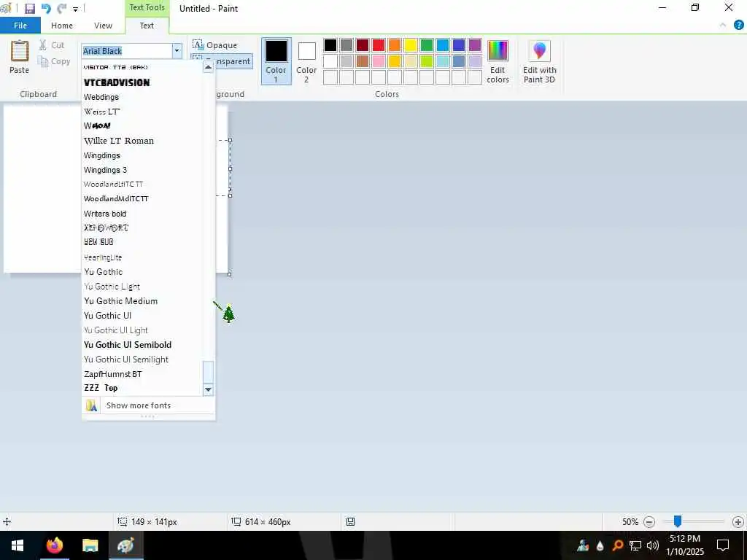
Task: Open the Windows Start menu
Action: 18,545
